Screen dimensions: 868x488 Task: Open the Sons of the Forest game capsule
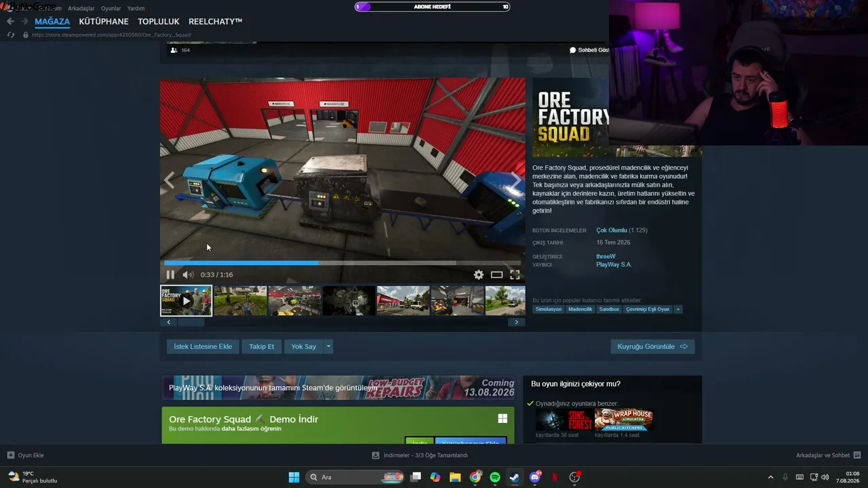click(564, 420)
